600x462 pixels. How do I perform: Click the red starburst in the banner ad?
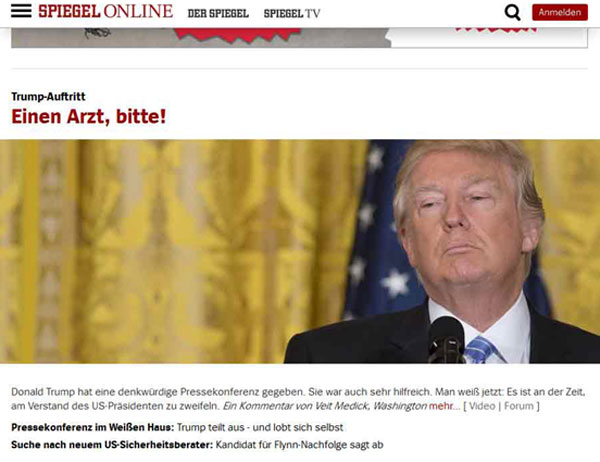(x=237, y=35)
